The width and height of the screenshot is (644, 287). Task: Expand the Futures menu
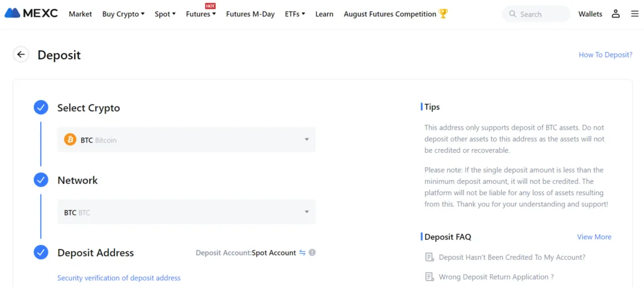tap(201, 14)
